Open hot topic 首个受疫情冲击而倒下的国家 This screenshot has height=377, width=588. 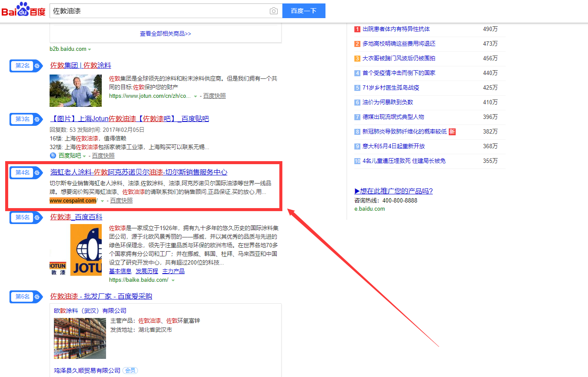399,73
